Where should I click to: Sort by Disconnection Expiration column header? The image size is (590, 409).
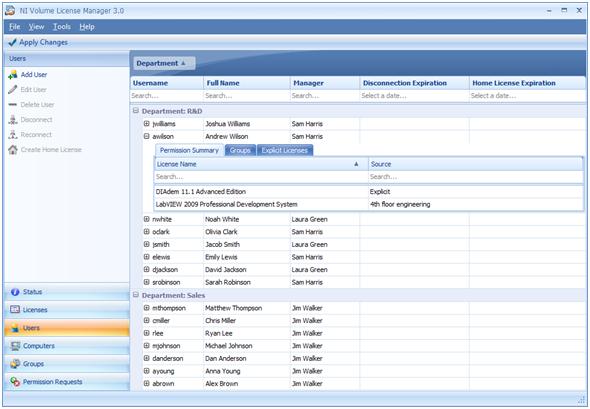pos(414,83)
